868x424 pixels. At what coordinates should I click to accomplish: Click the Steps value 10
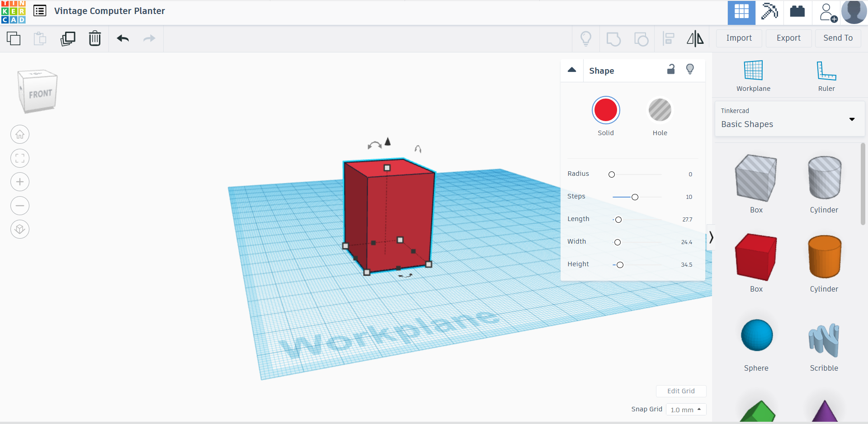[689, 197]
